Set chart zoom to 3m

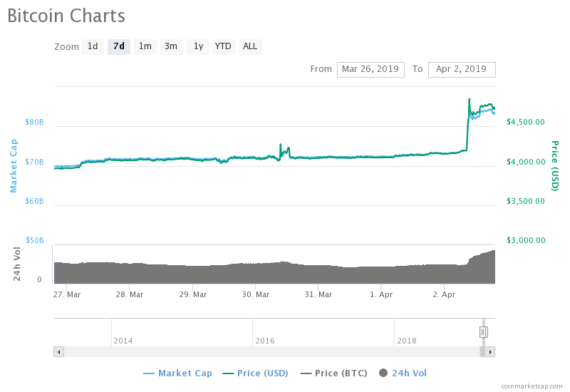[x=171, y=47]
